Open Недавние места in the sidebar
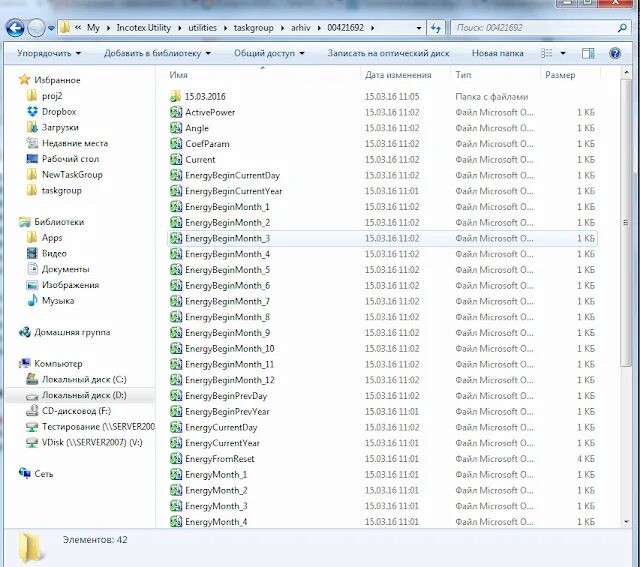 pyautogui.click(x=75, y=143)
